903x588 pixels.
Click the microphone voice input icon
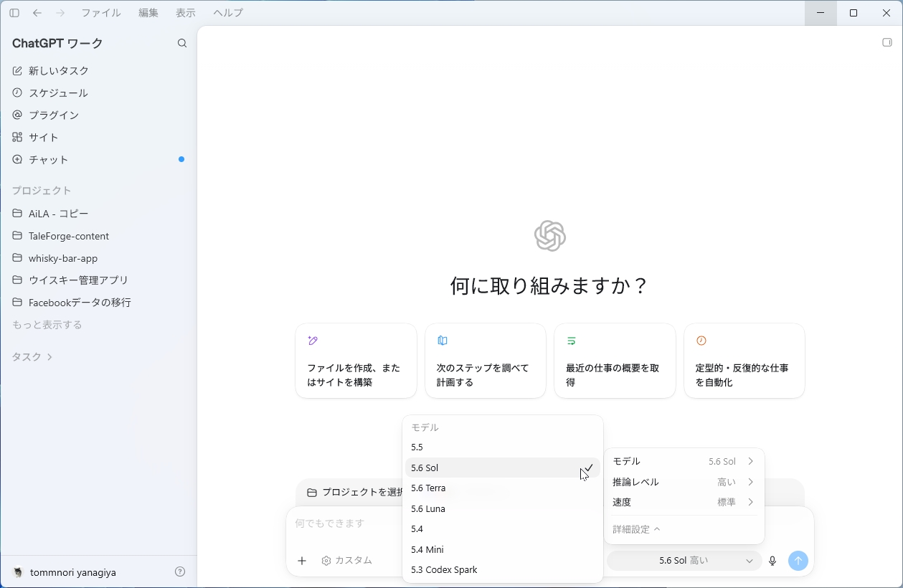772,561
